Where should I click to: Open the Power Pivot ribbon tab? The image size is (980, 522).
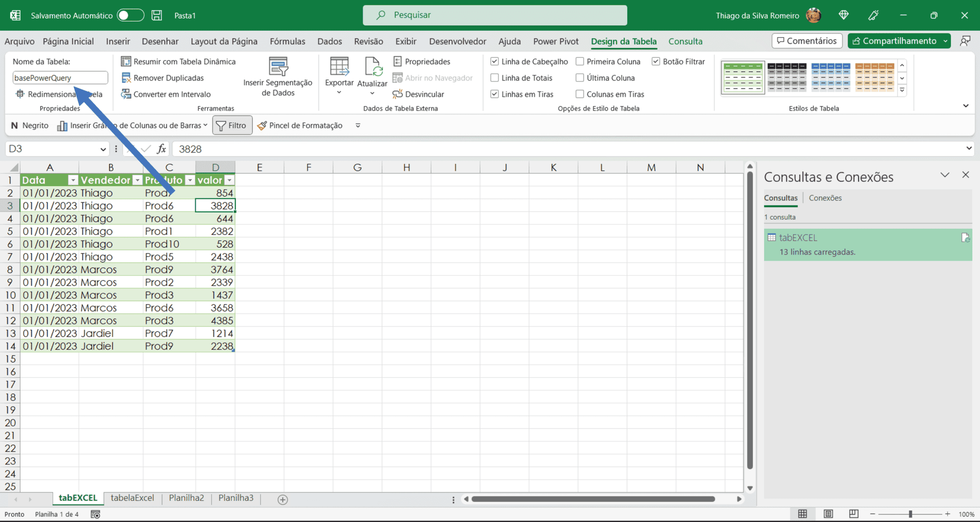pos(556,41)
